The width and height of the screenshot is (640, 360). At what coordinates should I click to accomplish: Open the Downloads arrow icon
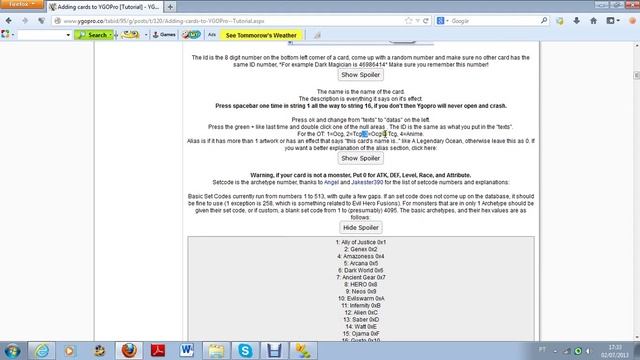[x=576, y=20]
